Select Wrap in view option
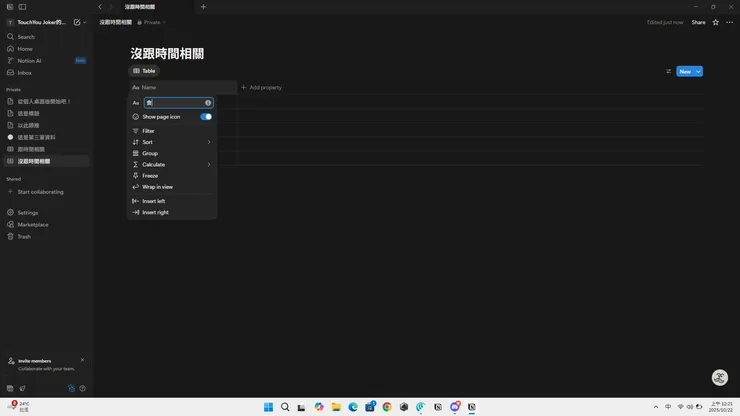 [172, 187]
